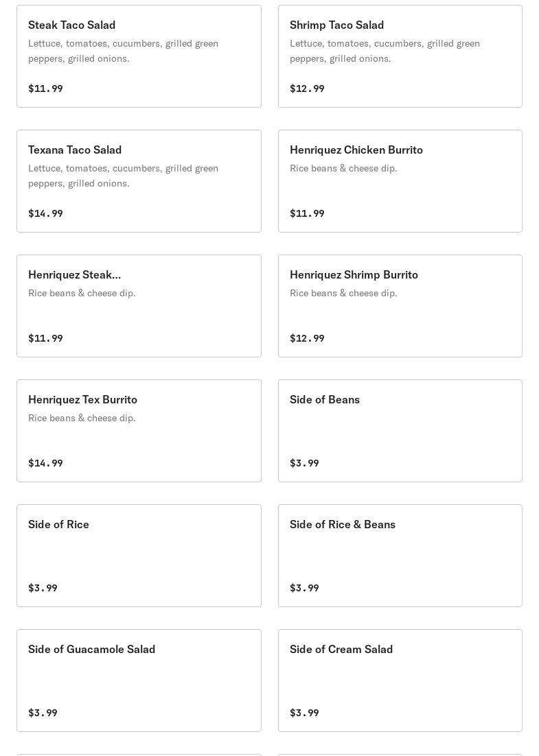Open Henriquez Chicken Burrito menu item
Viewport: 539px width, 756px height.
click(x=356, y=150)
